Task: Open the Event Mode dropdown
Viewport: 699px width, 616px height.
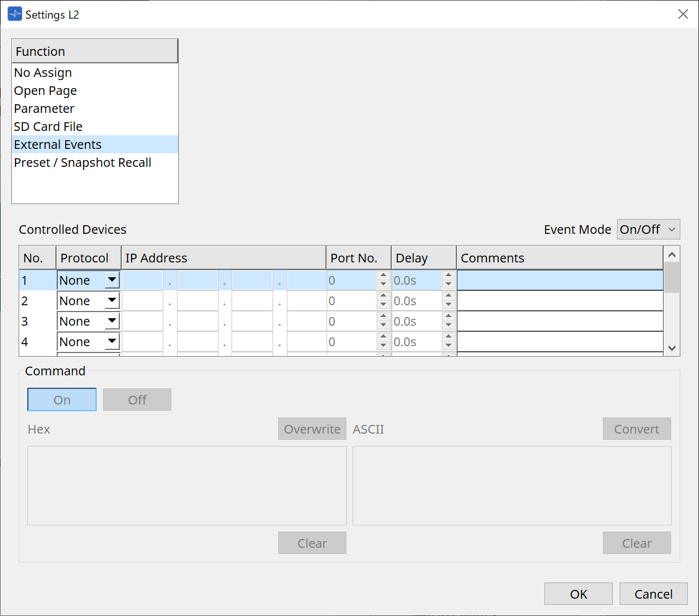Action: click(x=649, y=230)
